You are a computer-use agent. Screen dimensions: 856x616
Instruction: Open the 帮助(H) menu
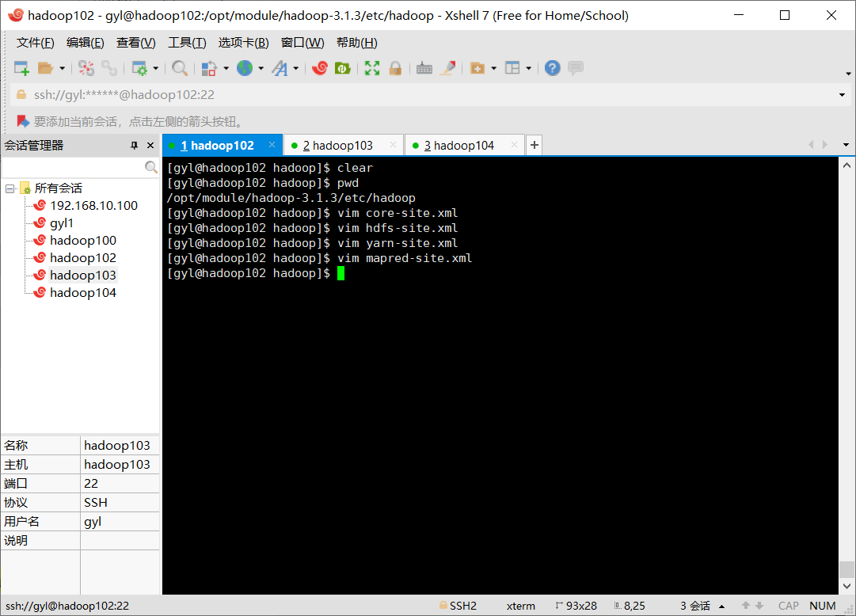click(x=356, y=43)
